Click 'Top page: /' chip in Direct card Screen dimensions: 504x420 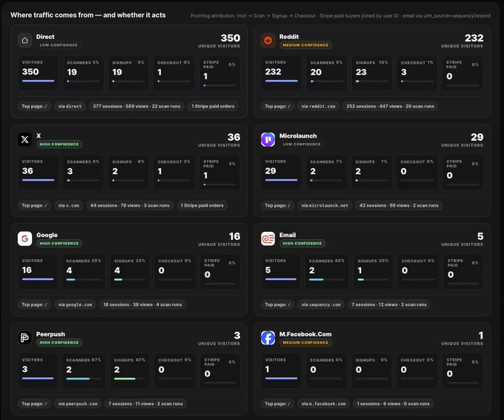(x=34, y=107)
